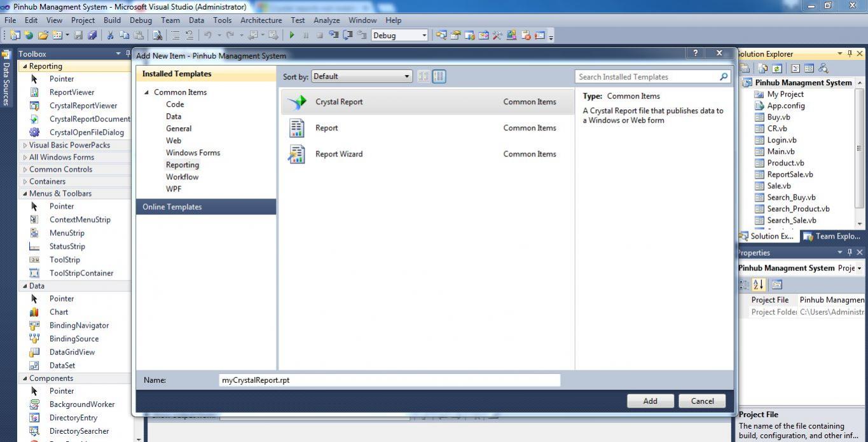Click the CrystalReportViewer toolbox icon

click(x=35, y=106)
